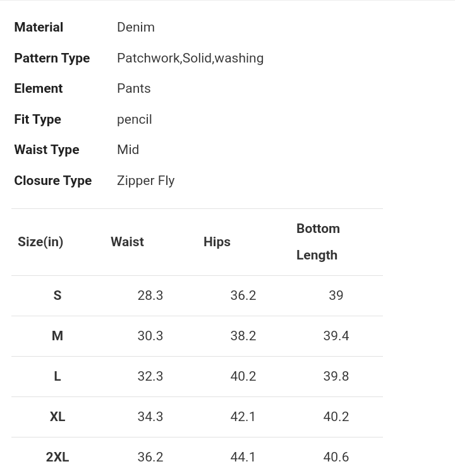
Task: Select the pencil fit type value
Action: click(x=135, y=119)
